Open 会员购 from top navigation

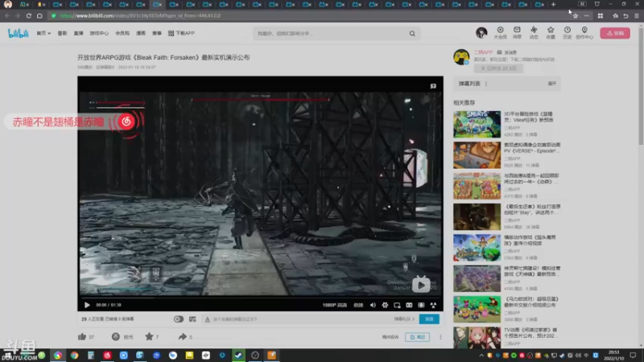(122, 33)
